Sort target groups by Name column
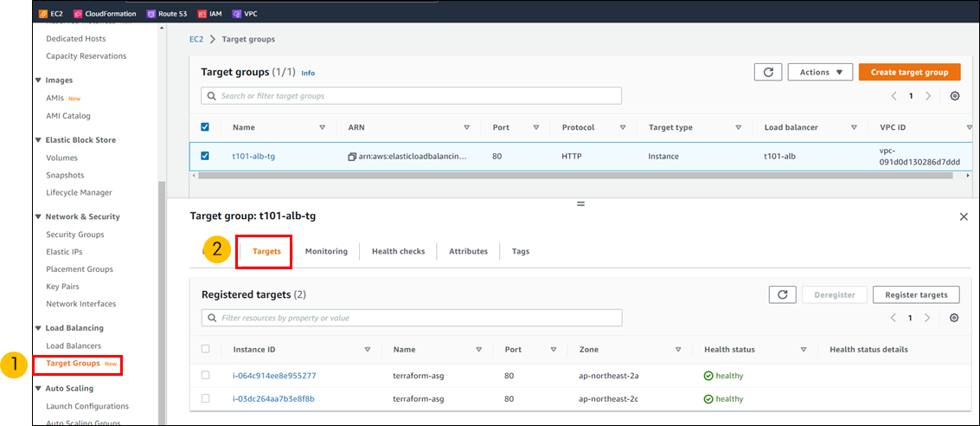 click(x=323, y=127)
